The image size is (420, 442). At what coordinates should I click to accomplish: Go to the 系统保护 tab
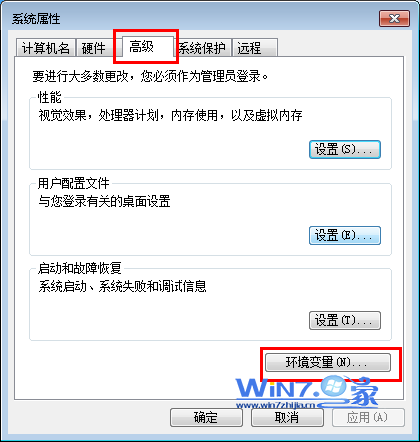202,48
